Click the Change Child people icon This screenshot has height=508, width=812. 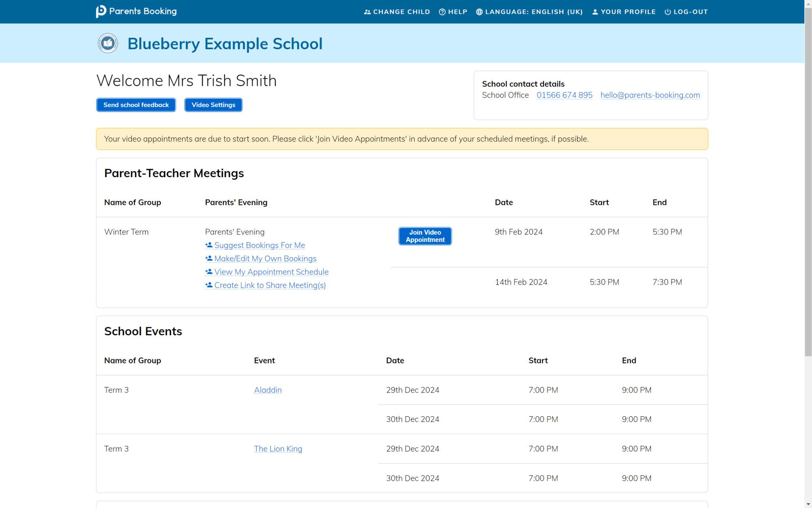pos(367,12)
